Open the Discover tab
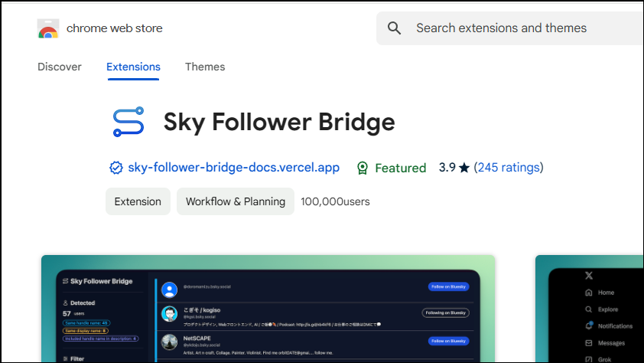Screen dimensions: 644x363 [60, 67]
